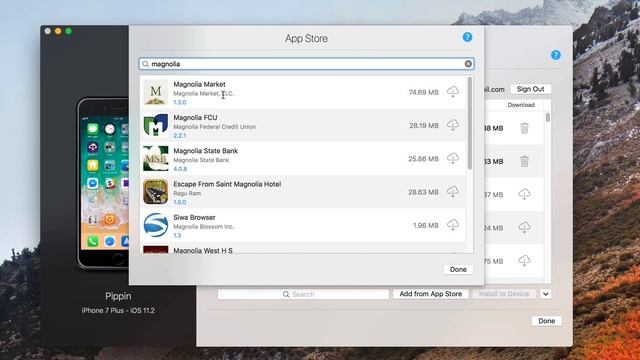Click version 1.3.0 of Magnolia Market
The image size is (640, 360).
click(180, 102)
